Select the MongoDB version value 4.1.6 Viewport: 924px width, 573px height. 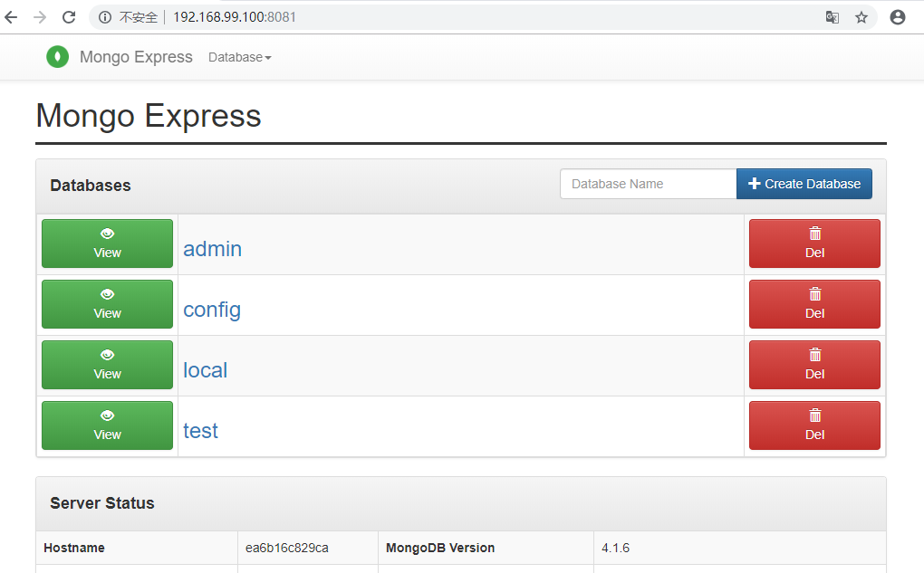(615, 548)
